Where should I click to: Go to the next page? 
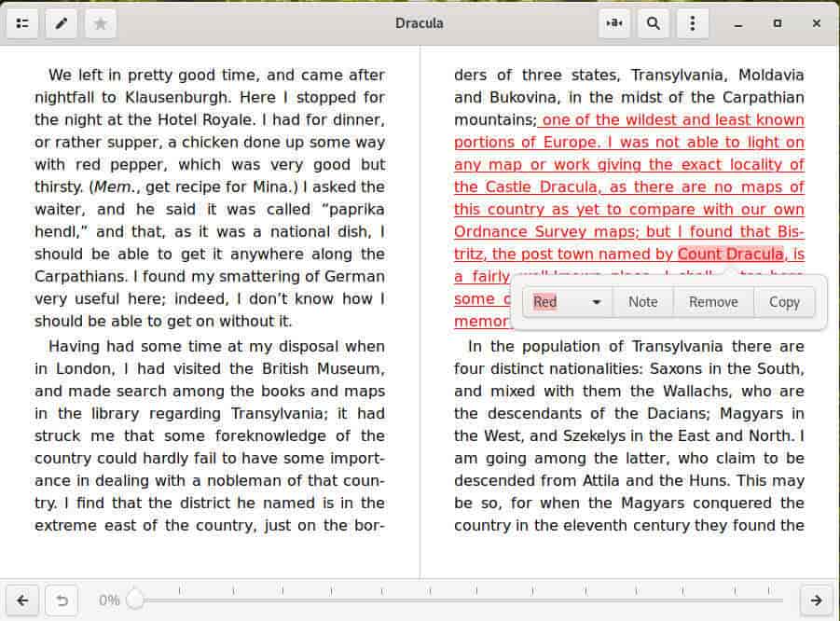coord(817,600)
